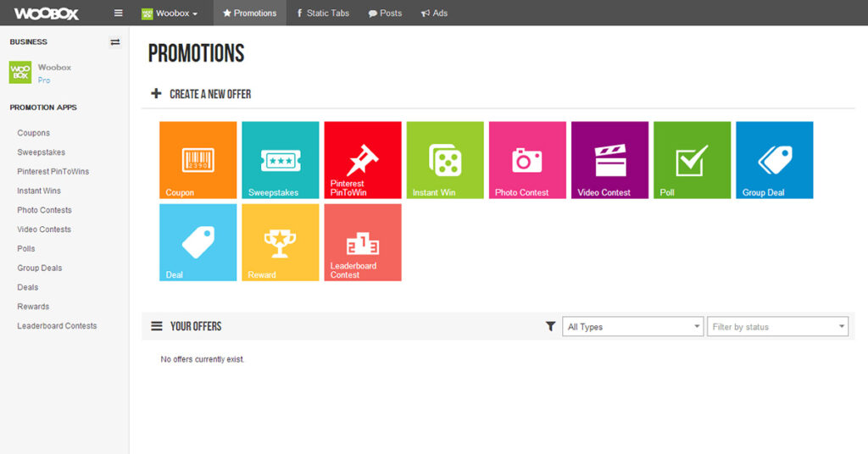Click the Reward trophy tile
This screenshot has width=868, height=454.
click(280, 242)
